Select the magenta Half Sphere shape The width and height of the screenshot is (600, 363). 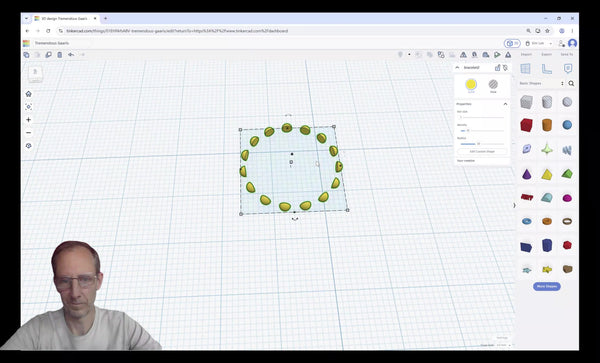pyautogui.click(x=567, y=198)
